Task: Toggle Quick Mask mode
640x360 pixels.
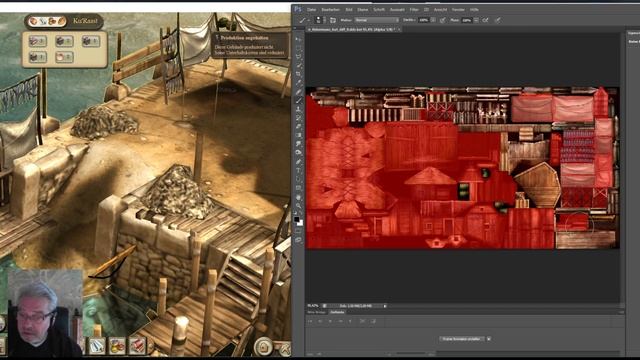Action: (x=298, y=231)
